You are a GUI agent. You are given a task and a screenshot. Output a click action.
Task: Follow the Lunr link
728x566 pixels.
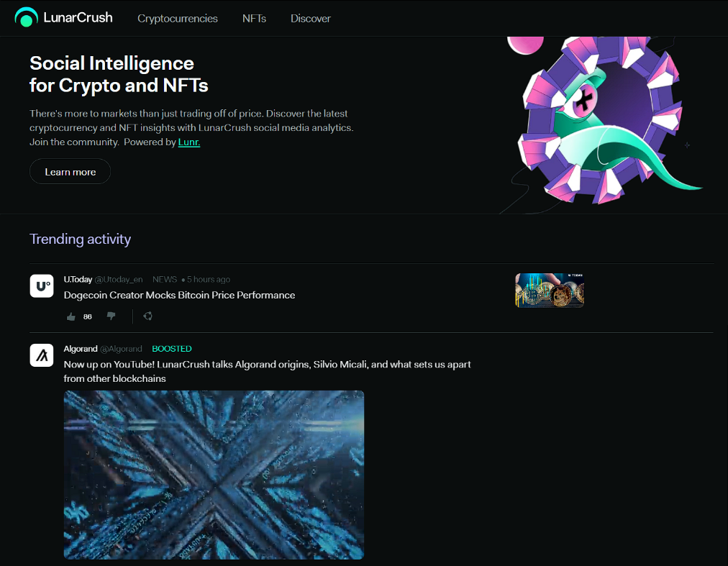pos(189,142)
